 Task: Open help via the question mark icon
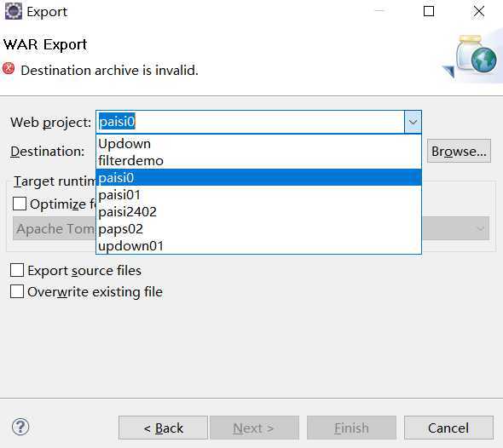click(x=20, y=427)
